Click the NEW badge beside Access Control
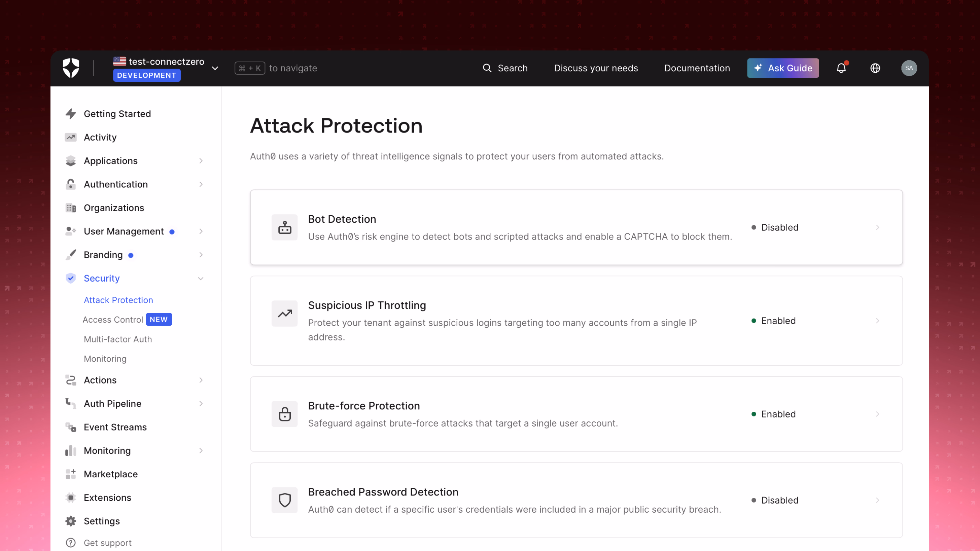The height and width of the screenshot is (551, 980). pyautogui.click(x=159, y=320)
